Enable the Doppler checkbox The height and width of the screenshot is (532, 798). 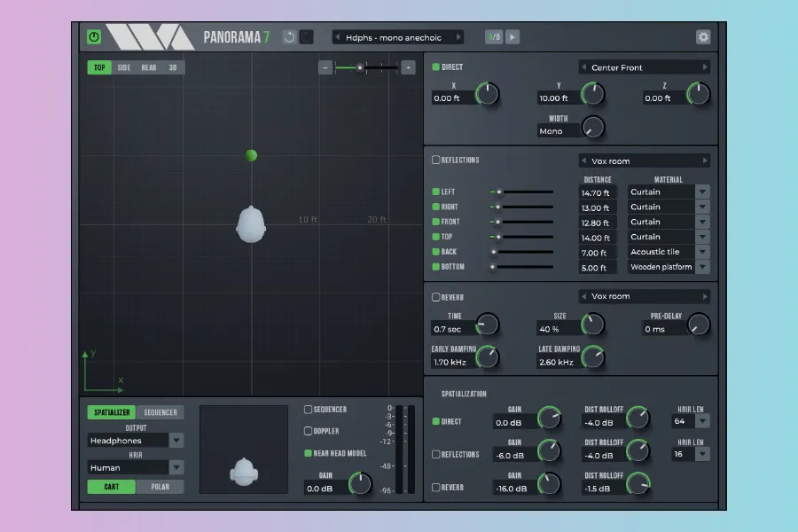pyautogui.click(x=308, y=431)
